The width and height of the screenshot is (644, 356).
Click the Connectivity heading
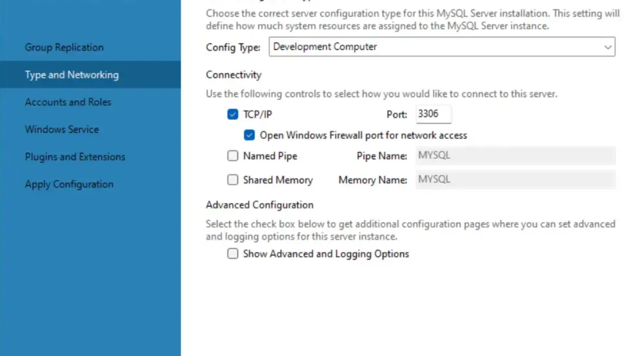pos(234,75)
